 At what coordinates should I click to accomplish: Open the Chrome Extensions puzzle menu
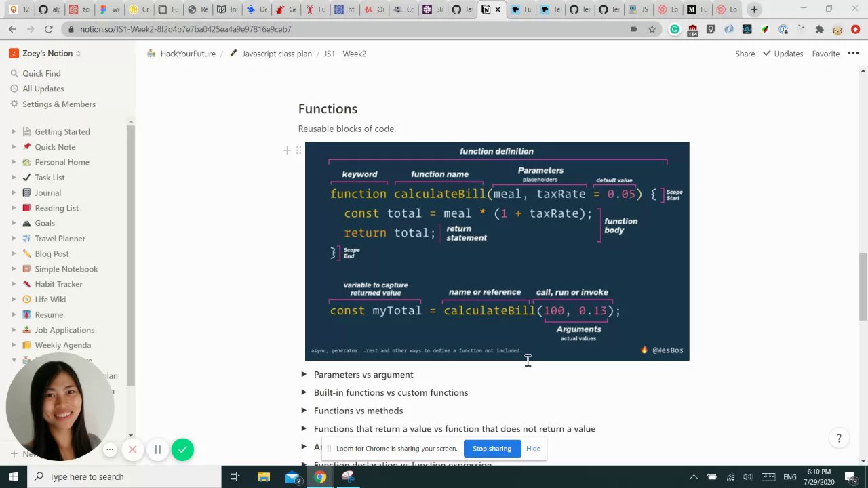[819, 29]
